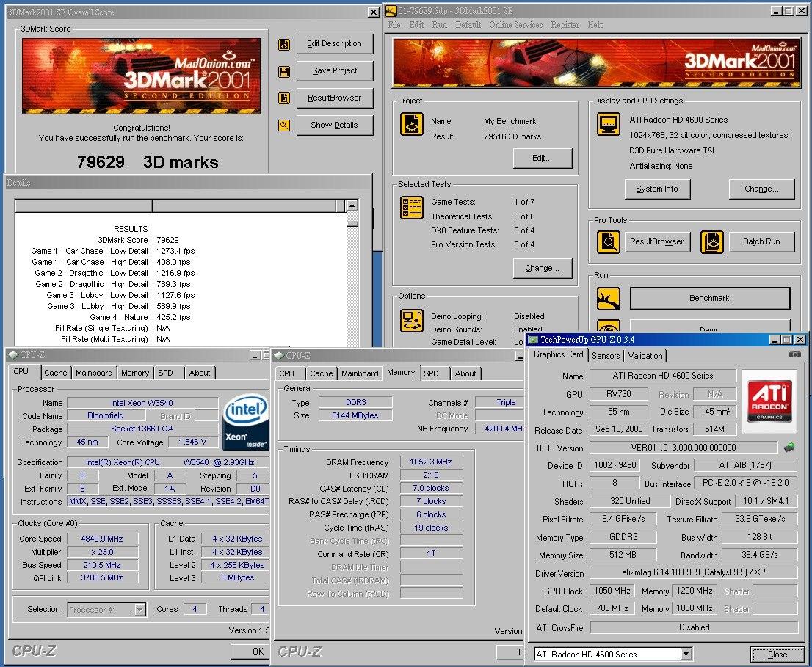The height and width of the screenshot is (667, 812).
Task: Open Run menu in 3DMark2001
Action: [x=439, y=25]
